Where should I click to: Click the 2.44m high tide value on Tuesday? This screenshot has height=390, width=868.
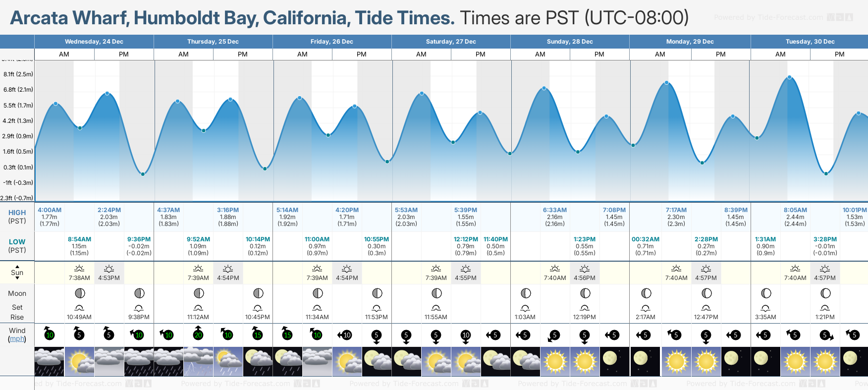795,217
